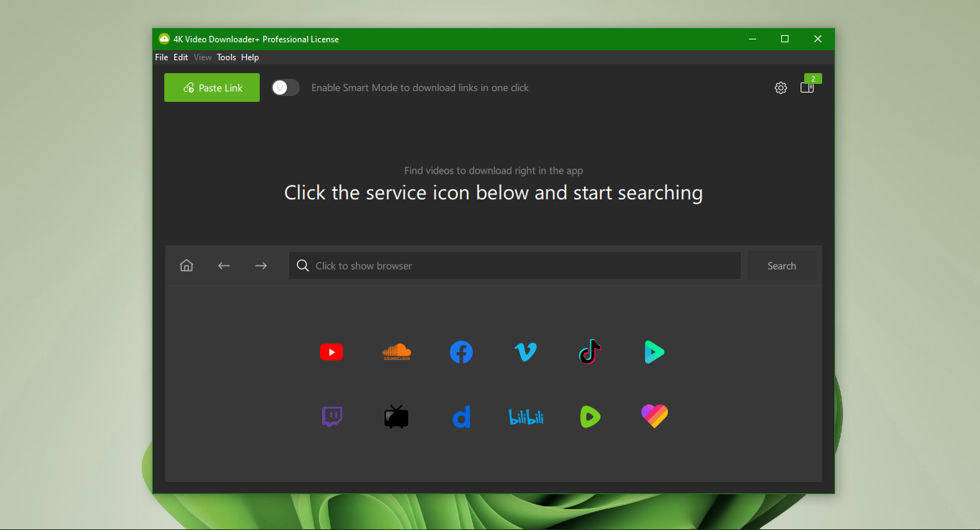
Task: Open settings via the gear icon
Action: 781,87
